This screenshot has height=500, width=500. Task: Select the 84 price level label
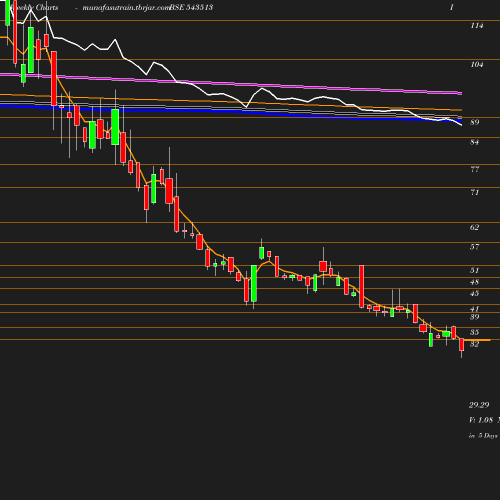[x=475, y=142]
